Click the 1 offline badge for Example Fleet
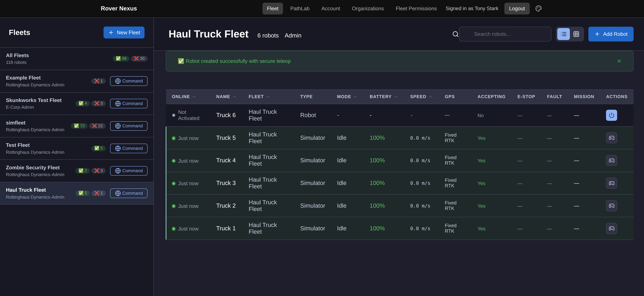This screenshot has height=296, width=644. point(98,81)
